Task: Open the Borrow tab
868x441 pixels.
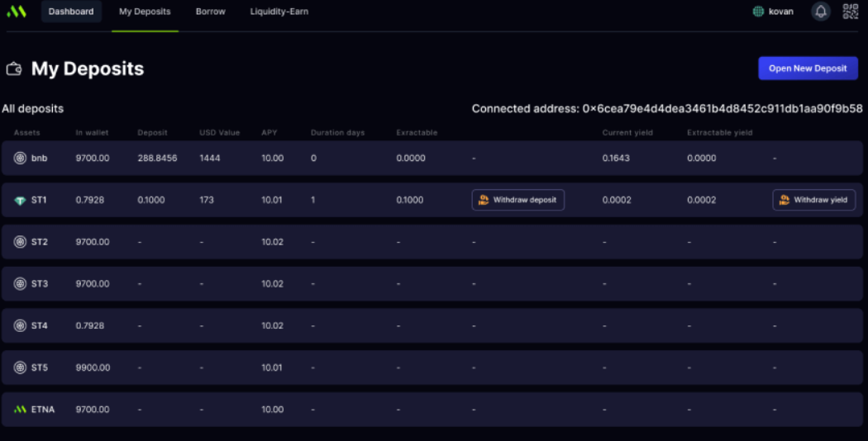Action: pyautogui.click(x=210, y=11)
